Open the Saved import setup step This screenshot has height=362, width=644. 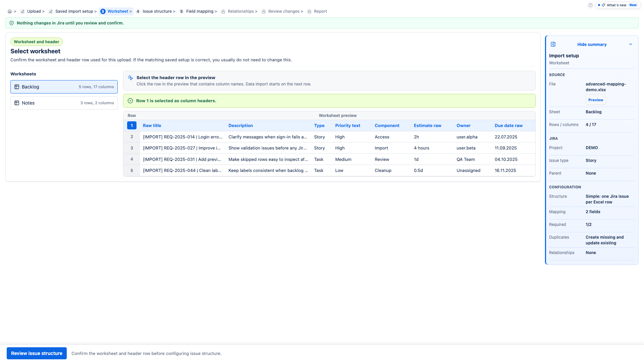[74, 11]
